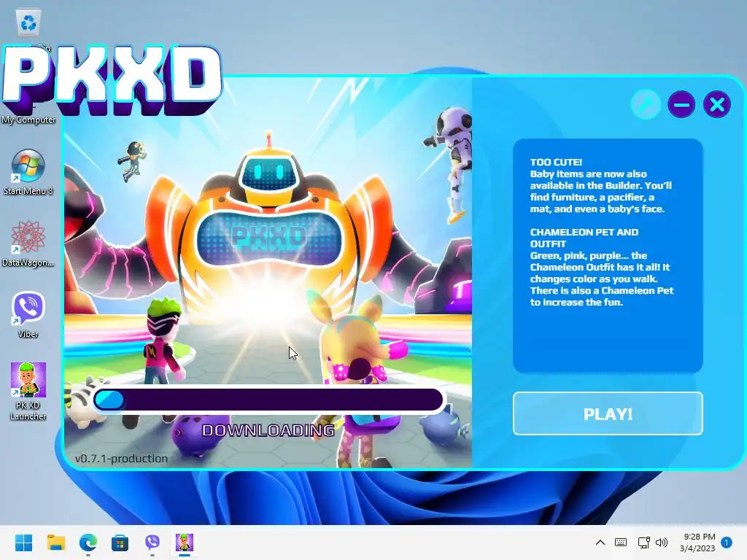747x560 pixels.
Task: Launch Microsoft Edge from the taskbar
Action: point(88,542)
